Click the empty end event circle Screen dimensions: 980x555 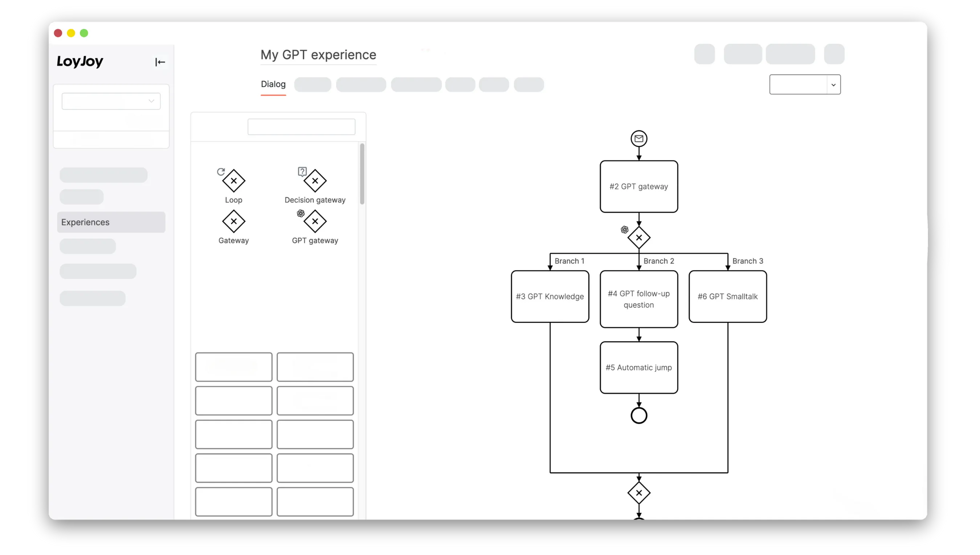639,415
